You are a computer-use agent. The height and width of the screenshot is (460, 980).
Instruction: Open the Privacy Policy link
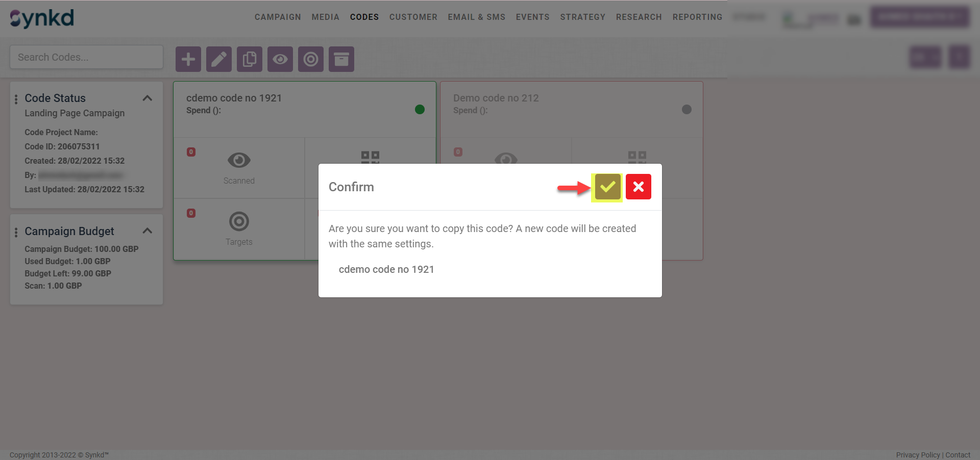[917, 455]
